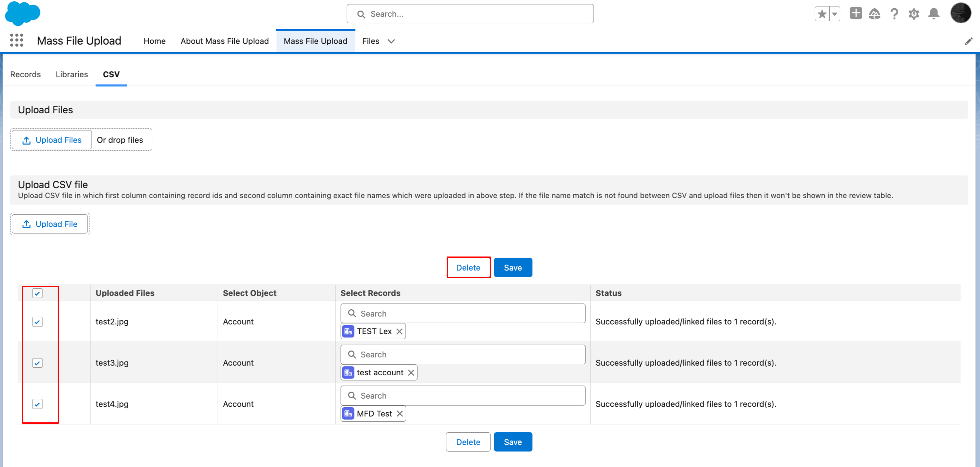
Task: Click the Favorites star icon
Action: coord(822,14)
